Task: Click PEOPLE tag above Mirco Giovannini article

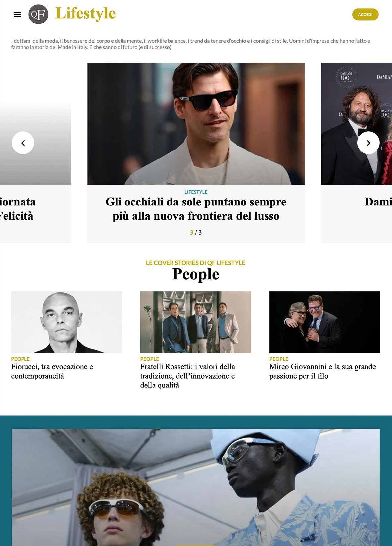Action: pos(279,359)
